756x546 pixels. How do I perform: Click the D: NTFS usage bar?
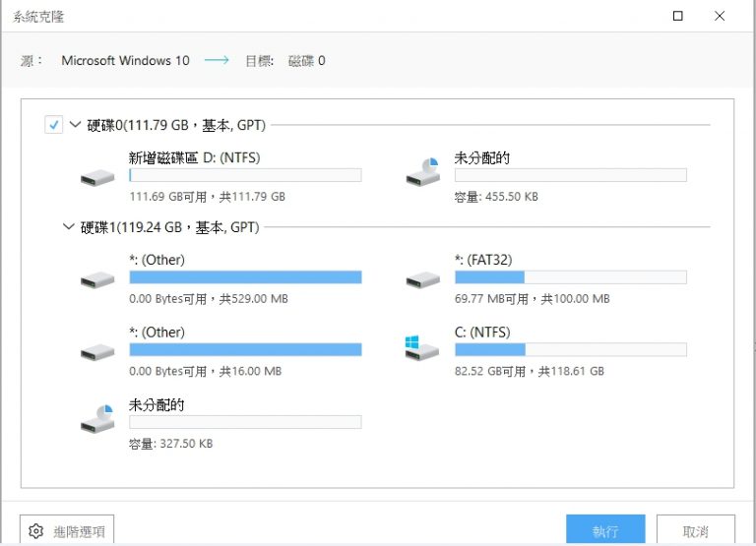pos(245,175)
